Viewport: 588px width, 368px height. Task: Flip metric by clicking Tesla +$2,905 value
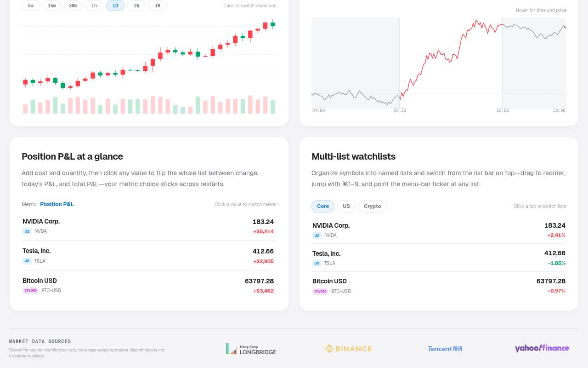(x=264, y=261)
